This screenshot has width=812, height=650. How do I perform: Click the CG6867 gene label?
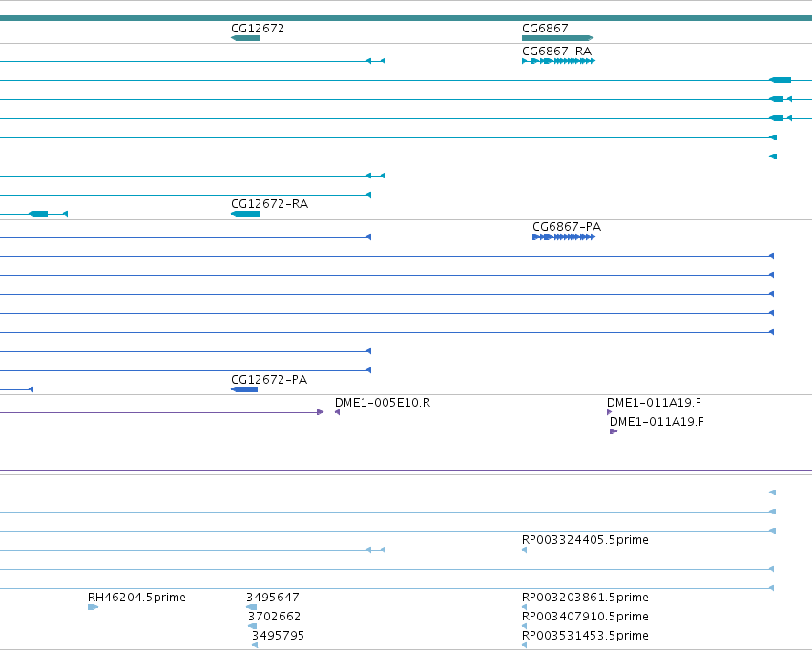click(545, 28)
